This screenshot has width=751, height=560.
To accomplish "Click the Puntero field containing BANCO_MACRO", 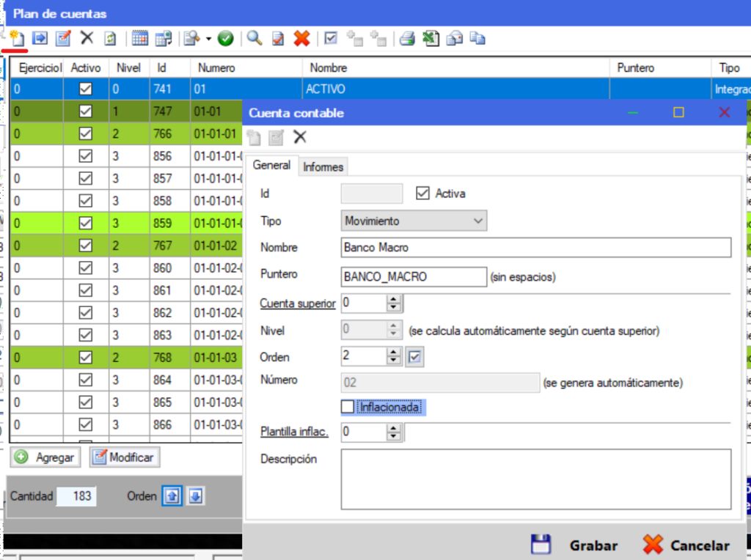I will 414,276.
